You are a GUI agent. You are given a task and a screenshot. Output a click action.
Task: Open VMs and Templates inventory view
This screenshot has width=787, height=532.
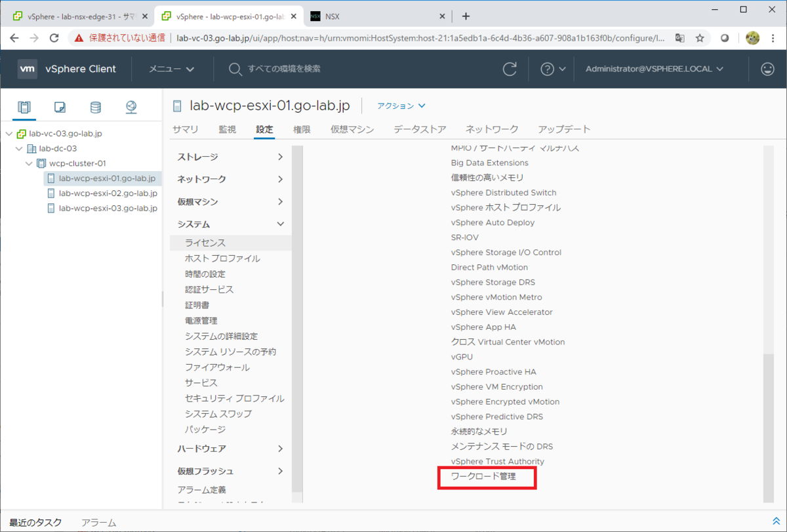[x=60, y=107]
